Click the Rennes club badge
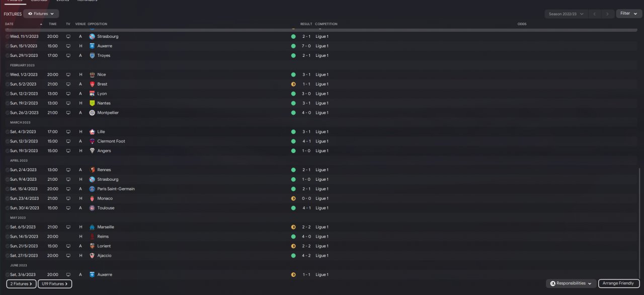This screenshot has width=644, height=295. point(92,170)
